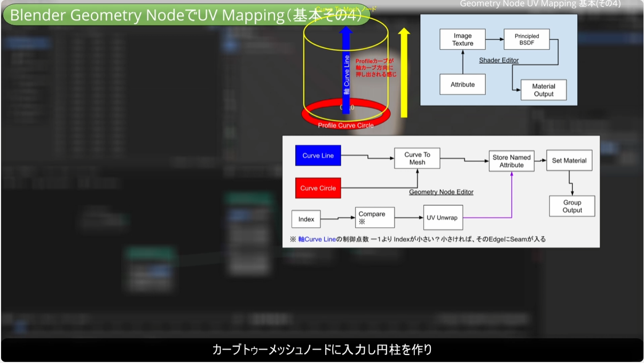The width and height of the screenshot is (644, 363).
Task: Click the underlined Shader Editor label
Action: pos(499,60)
